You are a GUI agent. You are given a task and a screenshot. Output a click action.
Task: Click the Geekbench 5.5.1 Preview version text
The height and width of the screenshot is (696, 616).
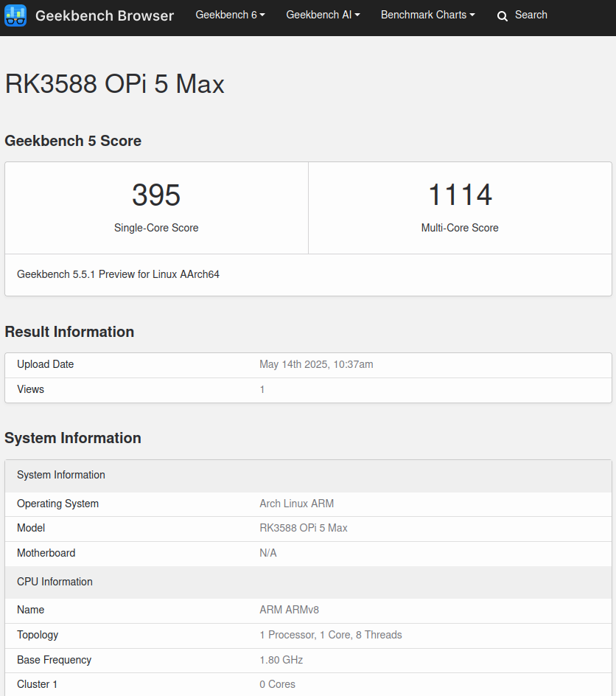point(118,274)
